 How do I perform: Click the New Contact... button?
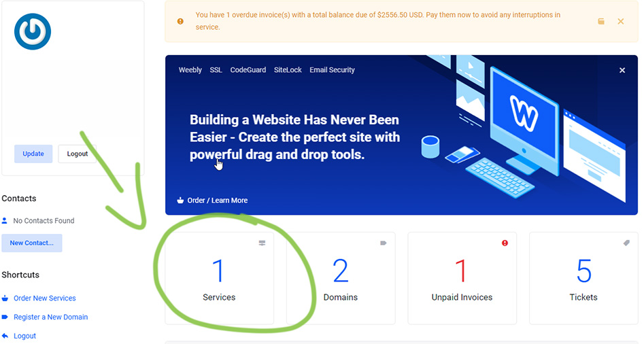click(32, 243)
